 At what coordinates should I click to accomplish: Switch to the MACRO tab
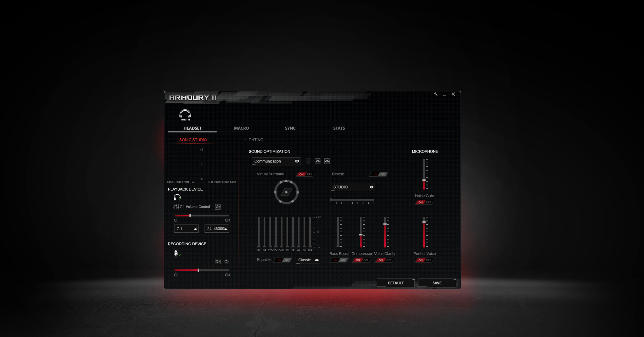(241, 128)
